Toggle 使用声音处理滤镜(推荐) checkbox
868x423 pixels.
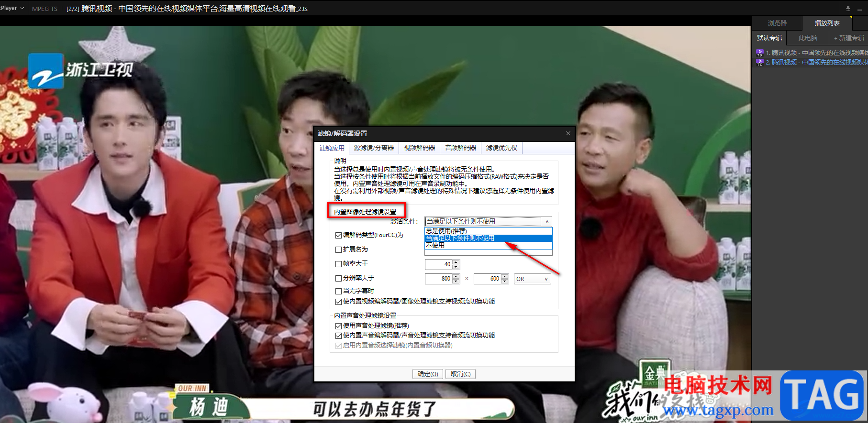coord(338,326)
